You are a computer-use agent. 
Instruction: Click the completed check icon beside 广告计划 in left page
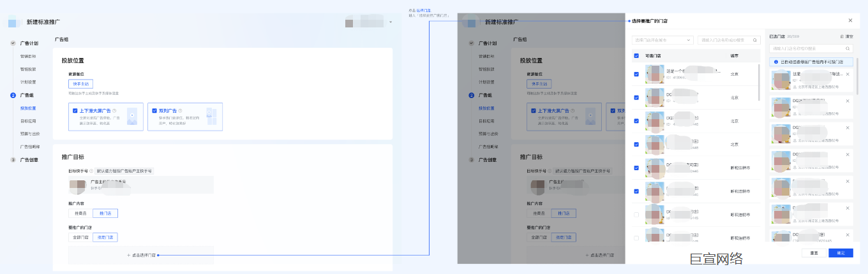pos(13,43)
